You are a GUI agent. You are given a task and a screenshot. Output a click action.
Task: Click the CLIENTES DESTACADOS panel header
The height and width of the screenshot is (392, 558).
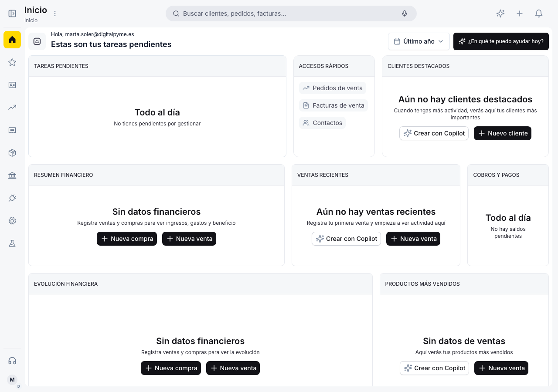tap(465, 66)
